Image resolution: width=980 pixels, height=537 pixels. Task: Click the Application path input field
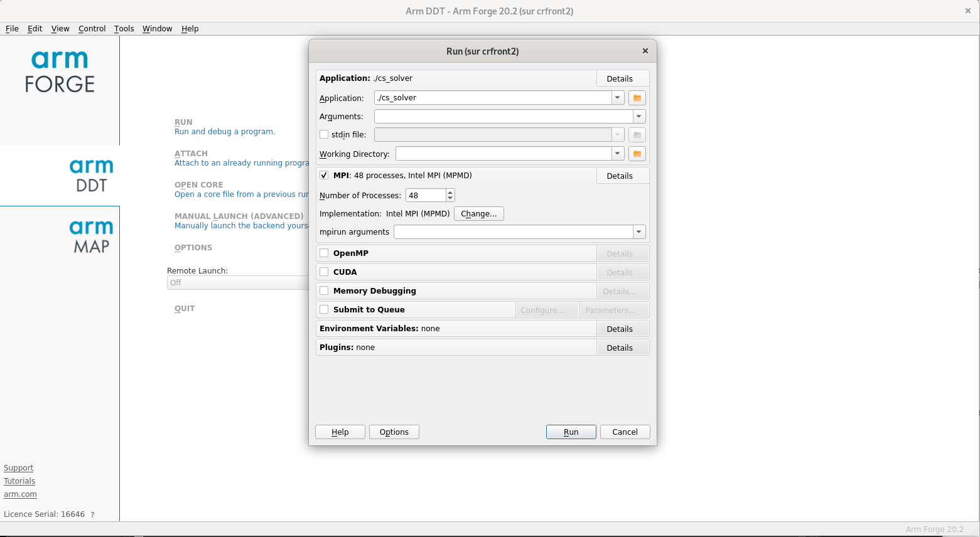(x=493, y=98)
